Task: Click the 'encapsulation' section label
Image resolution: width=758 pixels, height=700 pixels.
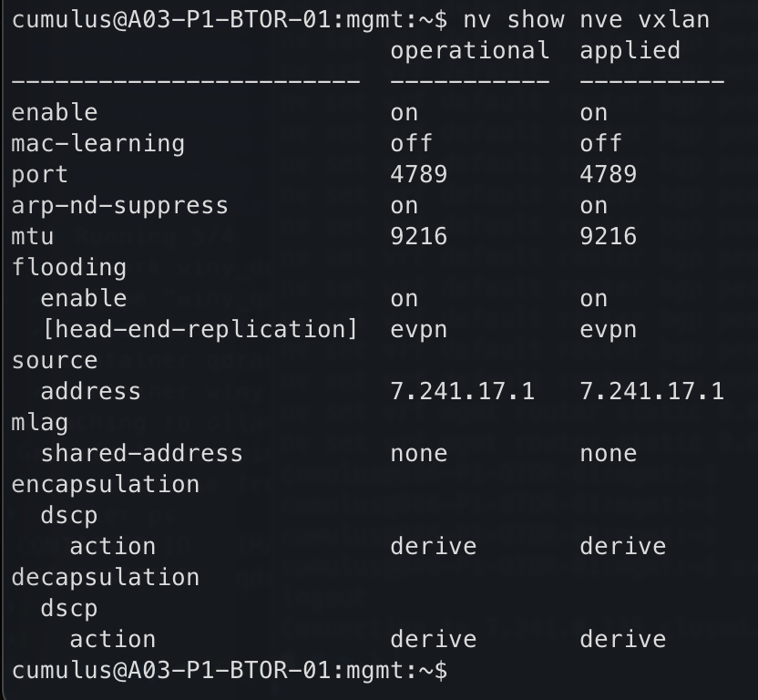Action: pyautogui.click(x=105, y=484)
